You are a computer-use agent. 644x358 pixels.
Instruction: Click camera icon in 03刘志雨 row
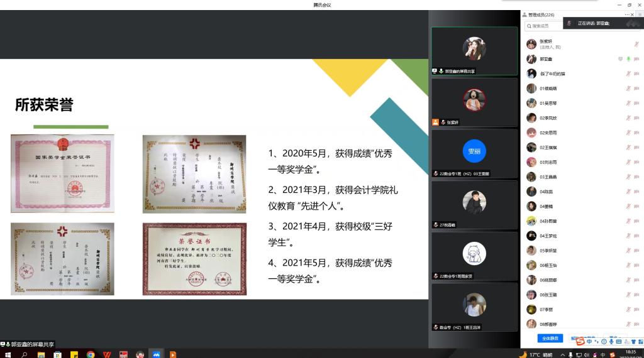tap(636, 163)
